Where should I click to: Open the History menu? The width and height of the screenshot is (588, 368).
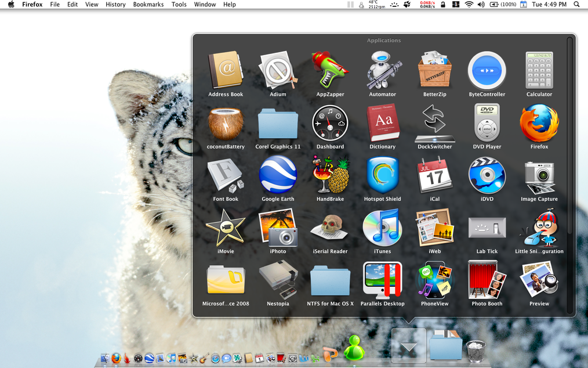(115, 5)
